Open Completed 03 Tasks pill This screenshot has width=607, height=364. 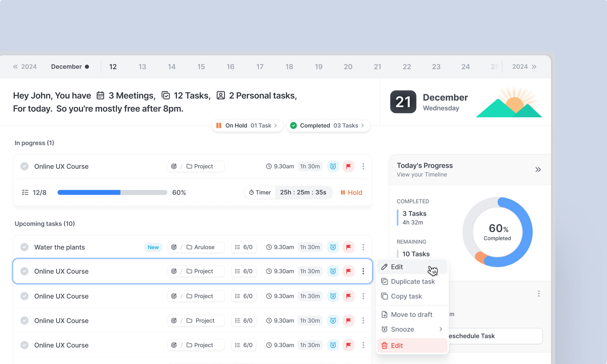coord(328,125)
